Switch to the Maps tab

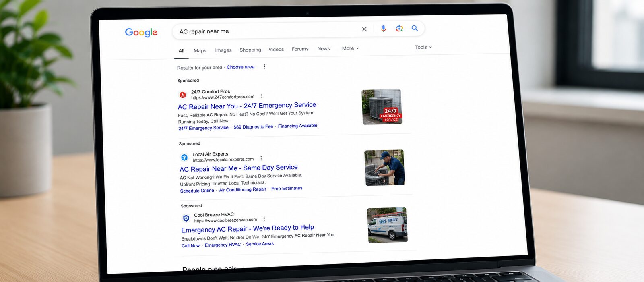click(x=200, y=50)
